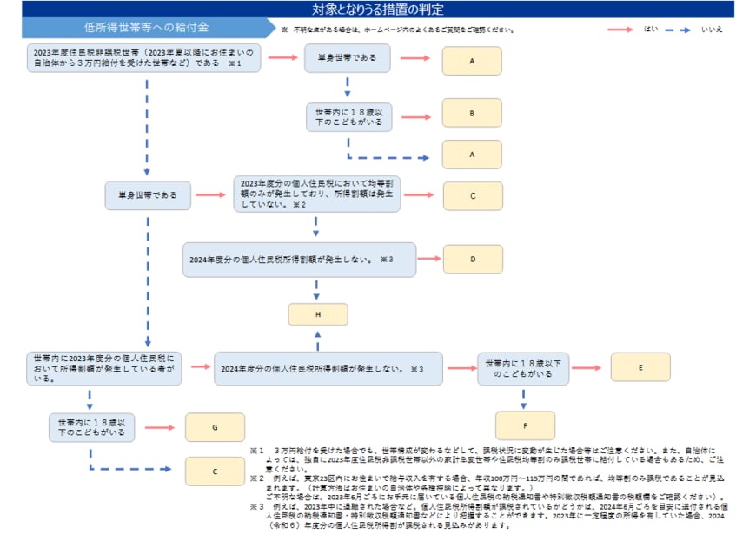756x534 pixels.
Task: Click result box H in the center
Action: 317,313
